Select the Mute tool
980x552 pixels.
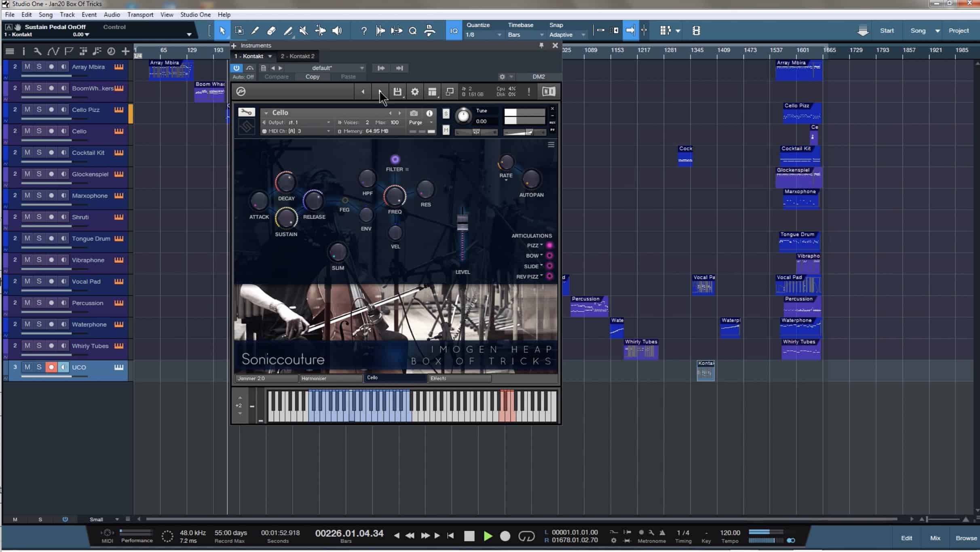[304, 31]
